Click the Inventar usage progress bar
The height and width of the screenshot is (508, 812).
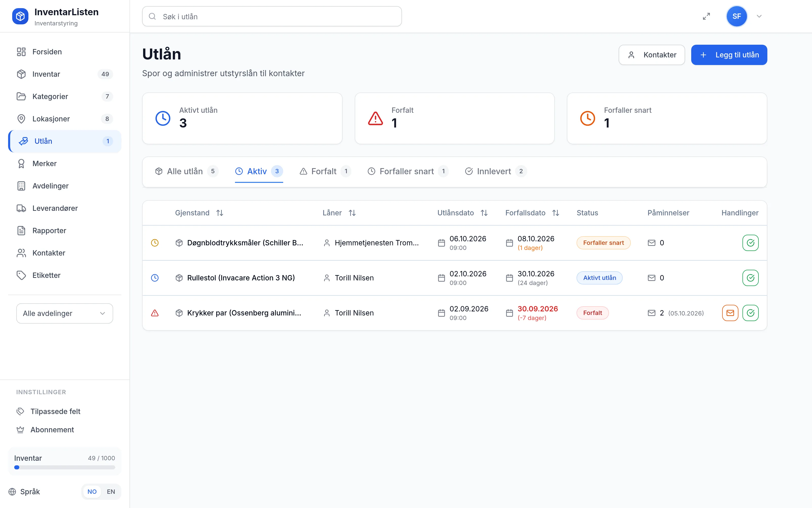point(64,467)
